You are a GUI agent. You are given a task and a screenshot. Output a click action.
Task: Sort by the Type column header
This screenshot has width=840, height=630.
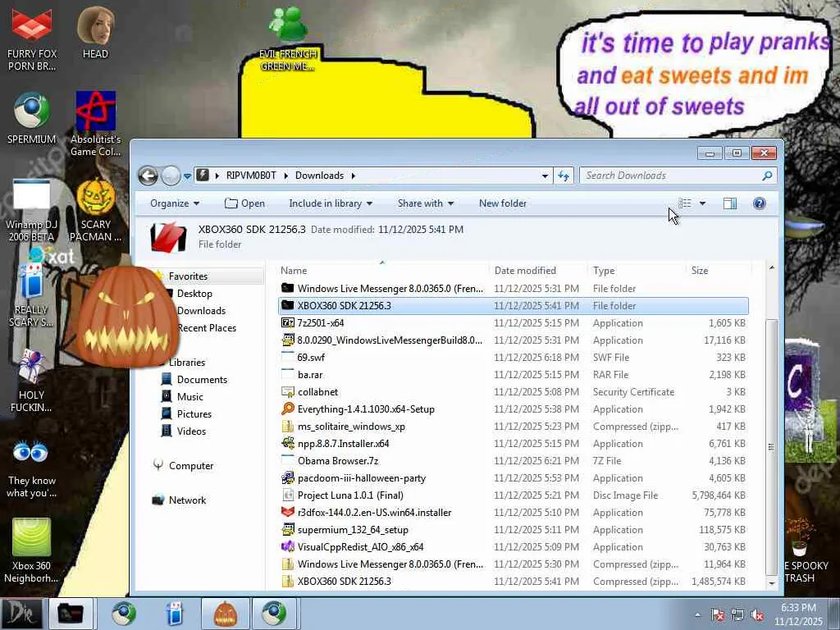click(x=637, y=271)
